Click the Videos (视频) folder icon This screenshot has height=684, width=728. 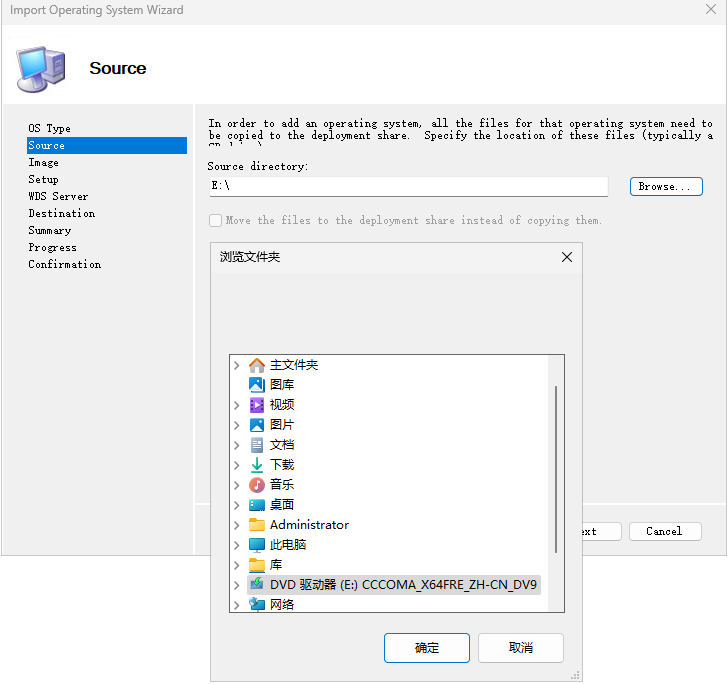point(257,405)
